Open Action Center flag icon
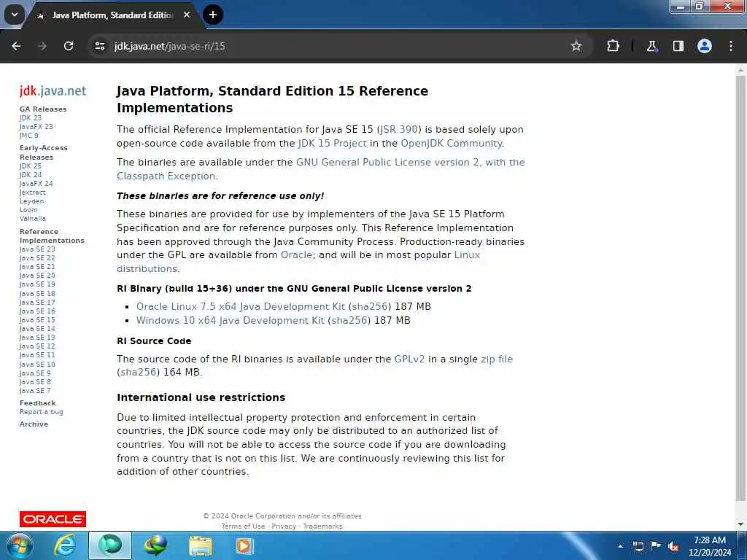 656,546
